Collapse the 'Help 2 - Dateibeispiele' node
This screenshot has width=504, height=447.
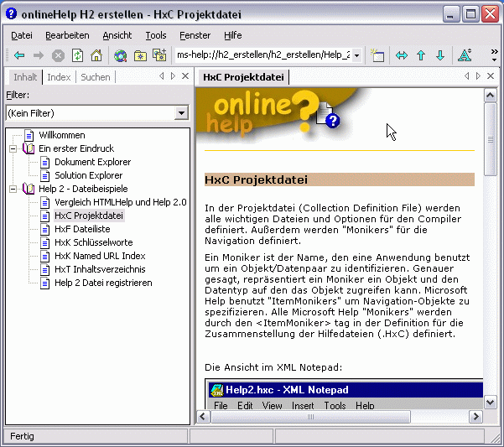click(x=13, y=190)
